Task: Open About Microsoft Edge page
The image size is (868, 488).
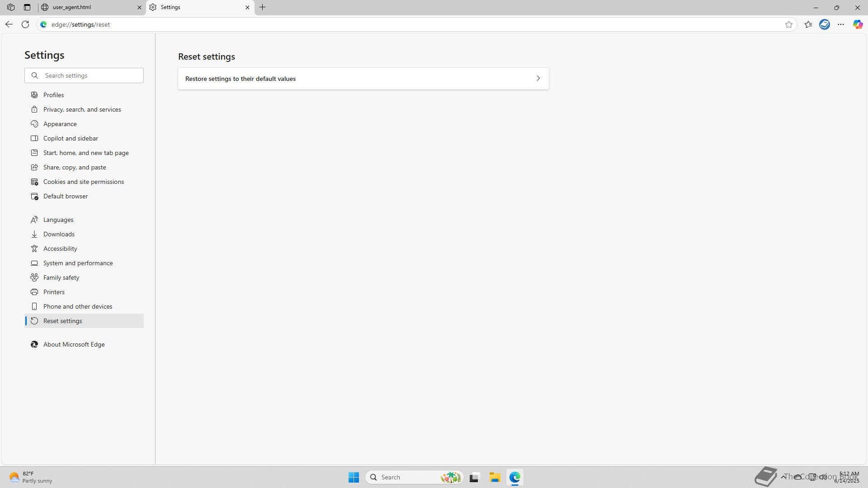Action: pos(74,344)
